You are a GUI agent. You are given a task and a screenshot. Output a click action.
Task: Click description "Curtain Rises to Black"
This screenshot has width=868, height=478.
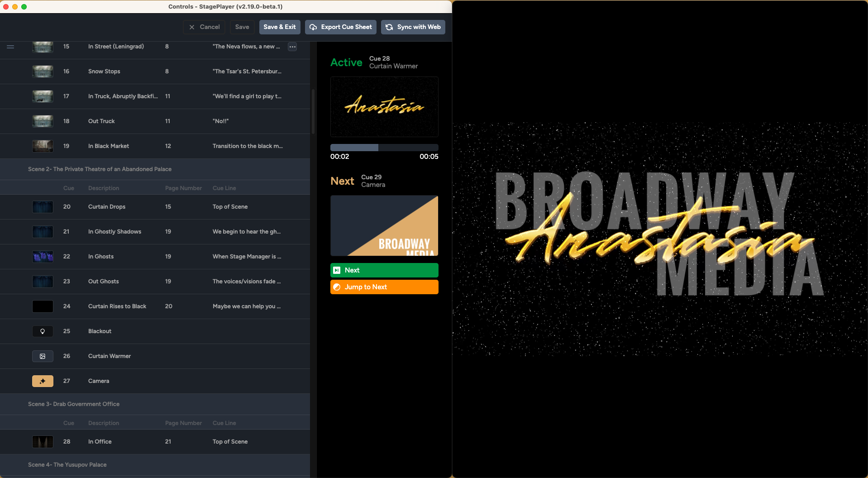tap(117, 306)
